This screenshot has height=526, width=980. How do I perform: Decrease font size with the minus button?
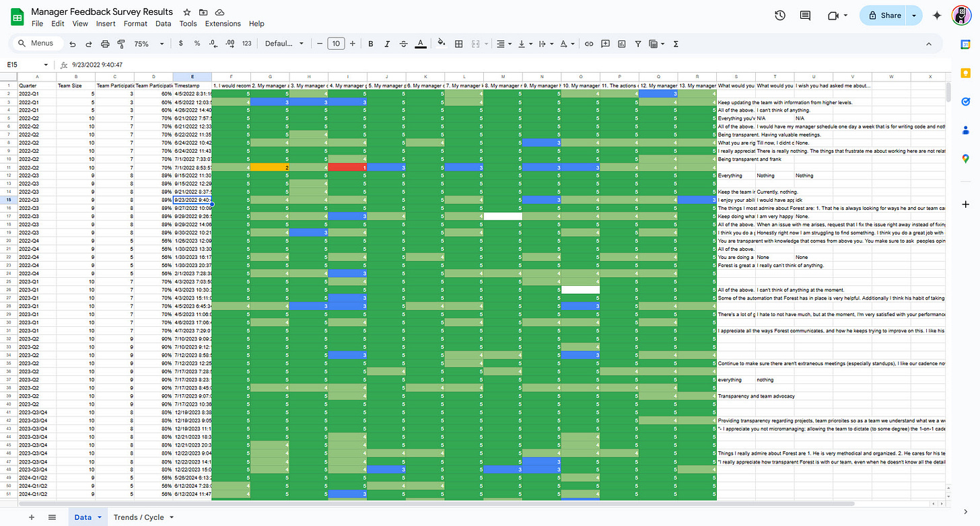tap(320, 44)
